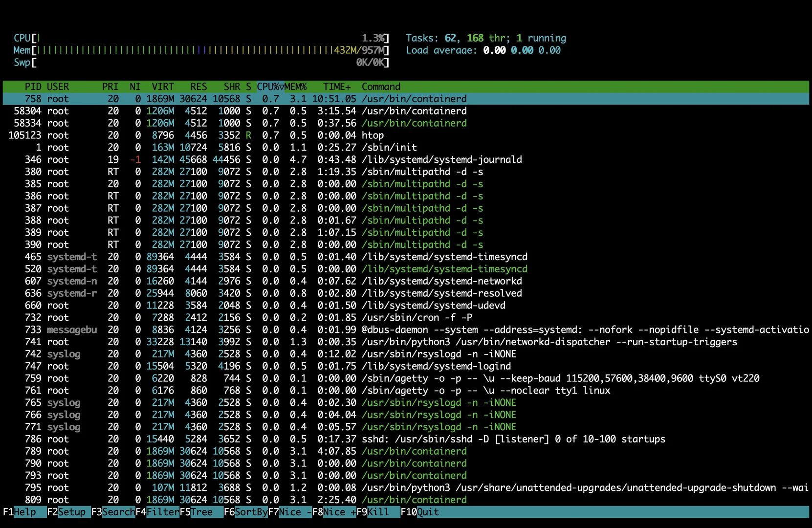Select the cron process row
Viewport: 812px width, 528px height.
[406, 318]
